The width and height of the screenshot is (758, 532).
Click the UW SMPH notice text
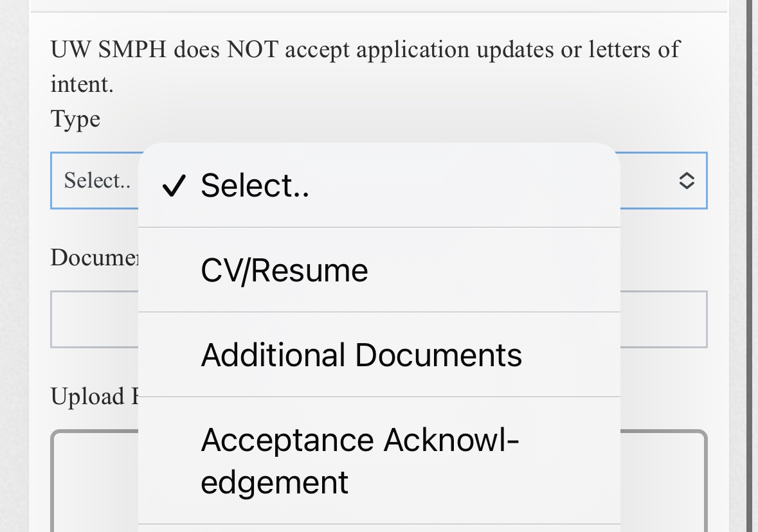pyautogui.click(x=365, y=49)
